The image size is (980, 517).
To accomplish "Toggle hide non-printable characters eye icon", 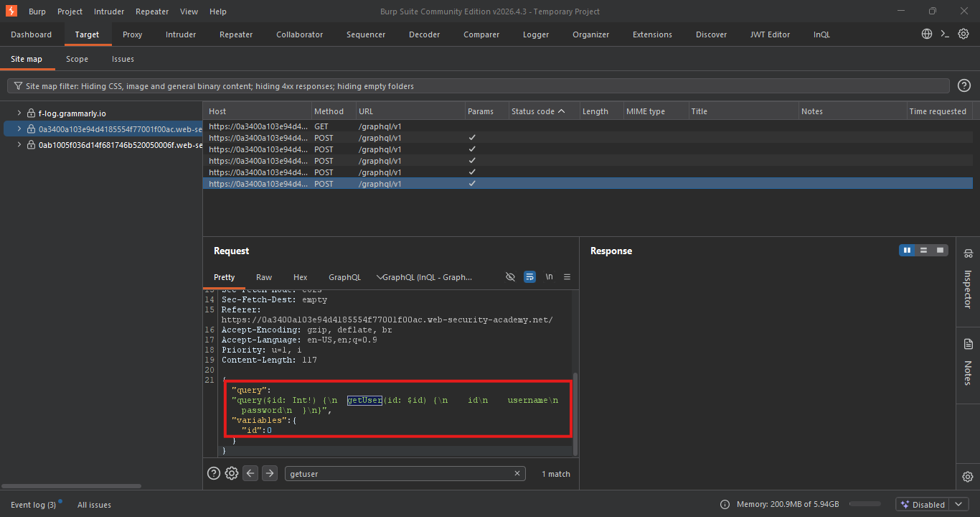I will pyautogui.click(x=510, y=276).
